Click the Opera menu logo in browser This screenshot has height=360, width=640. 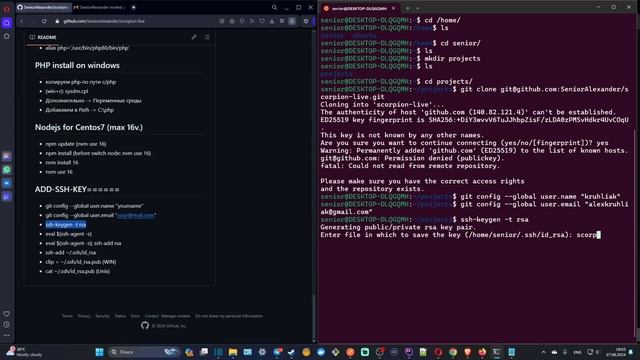coord(7,9)
